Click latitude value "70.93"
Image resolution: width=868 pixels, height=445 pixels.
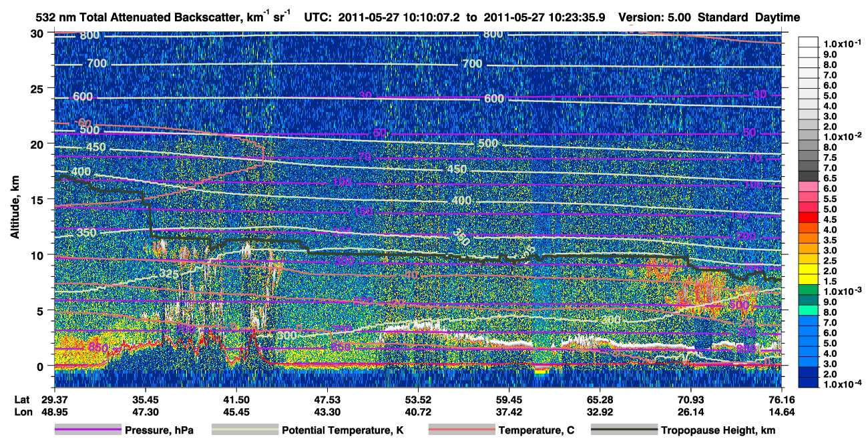point(690,400)
